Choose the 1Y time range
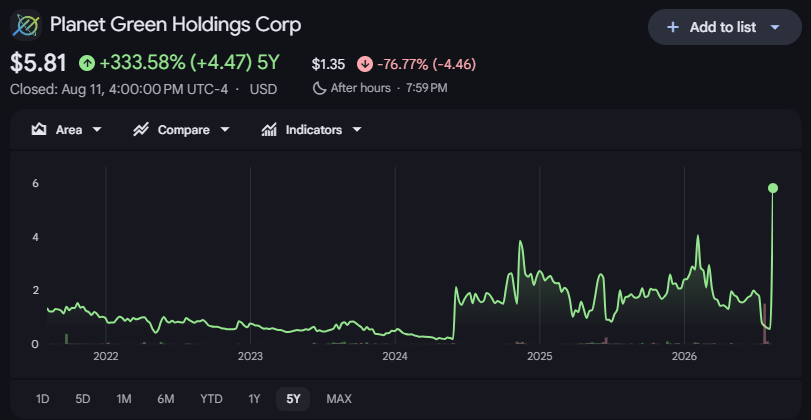 pyautogui.click(x=254, y=399)
